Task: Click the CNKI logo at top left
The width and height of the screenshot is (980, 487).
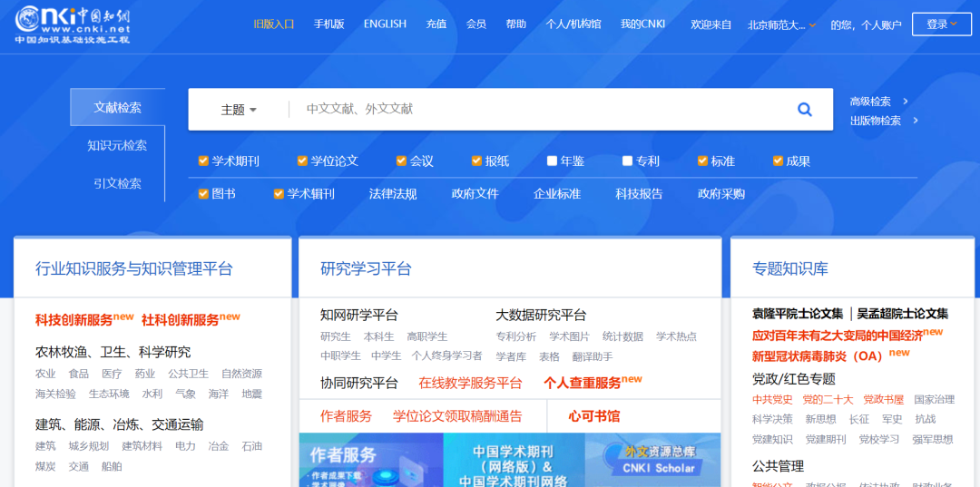Action: [x=73, y=24]
